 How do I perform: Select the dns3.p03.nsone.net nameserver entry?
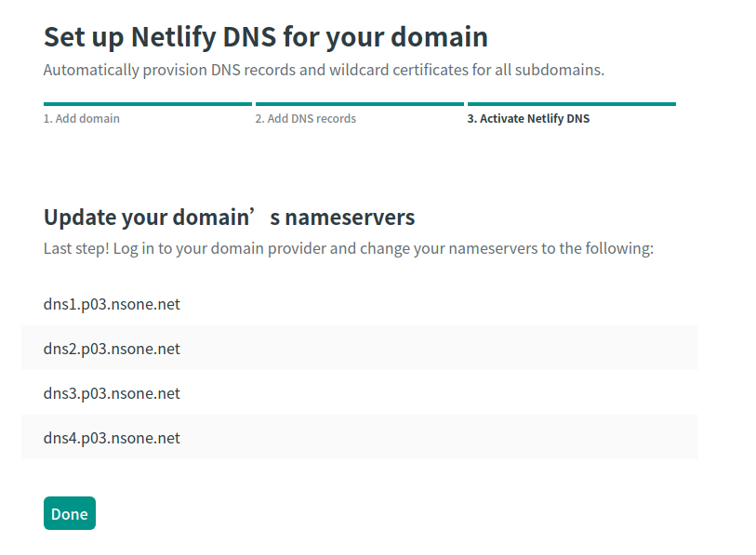pos(111,393)
